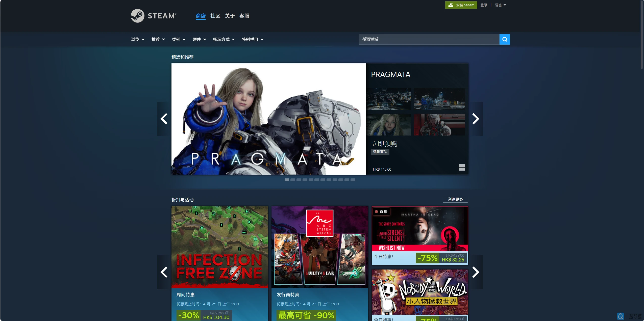Screen dimensions: 644x321
Task: Click the next arrow on the featured carousel
Action: [x=476, y=119]
